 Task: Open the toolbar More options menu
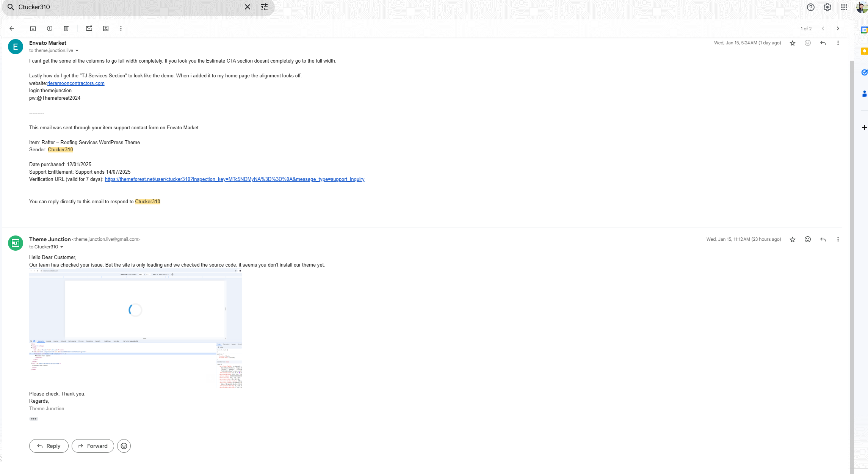[x=121, y=28]
